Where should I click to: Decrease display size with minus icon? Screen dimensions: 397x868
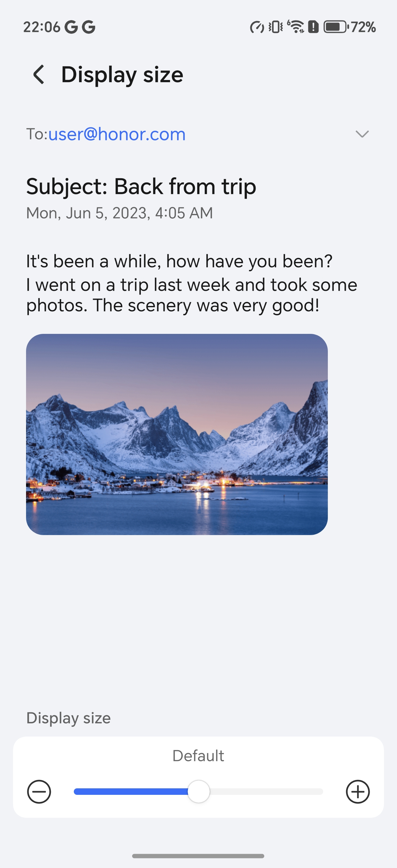pos(39,792)
